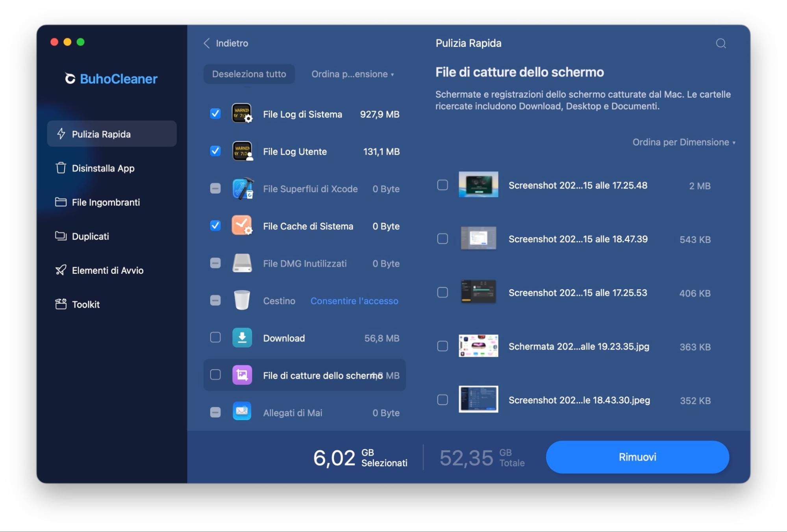787x532 pixels.
Task: Select the File di catture dello schermo row
Action: [x=320, y=375]
